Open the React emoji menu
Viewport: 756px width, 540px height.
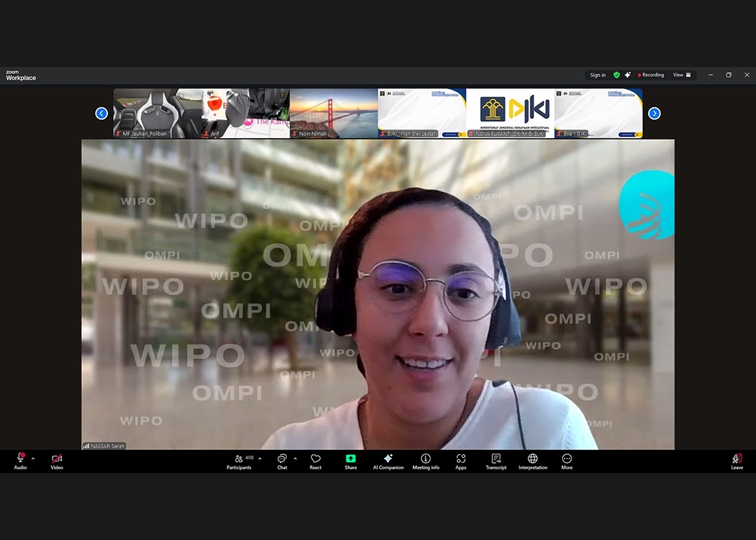click(x=315, y=462)
